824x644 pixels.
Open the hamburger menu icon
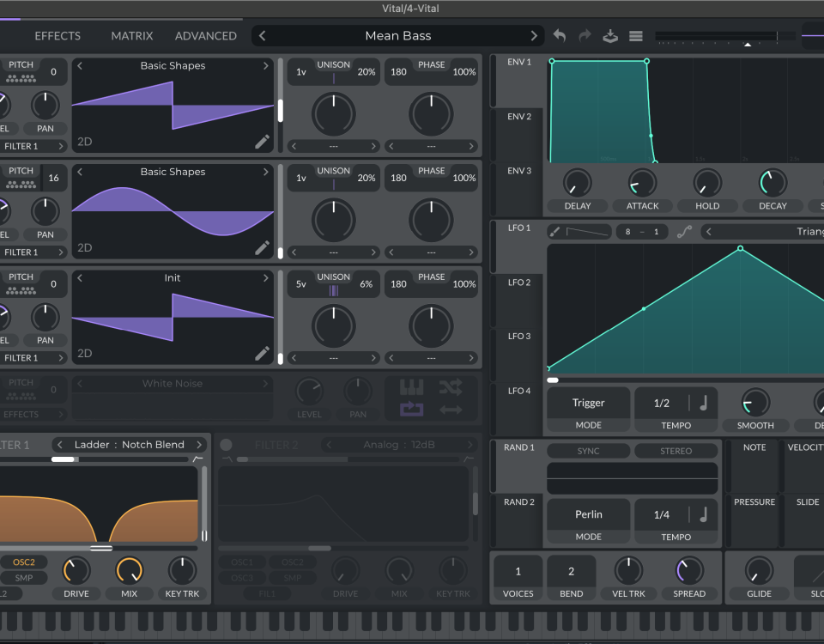[636, 36]
